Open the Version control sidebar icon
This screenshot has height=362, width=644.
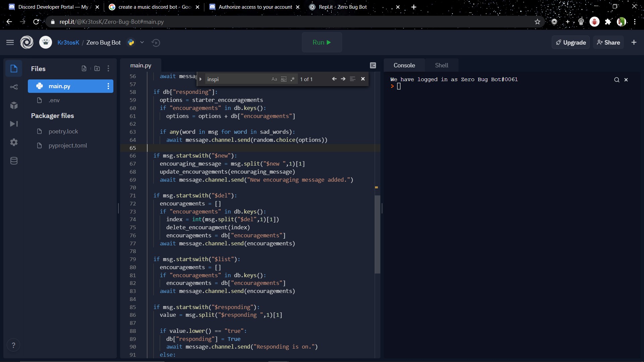tap(14, 87)
